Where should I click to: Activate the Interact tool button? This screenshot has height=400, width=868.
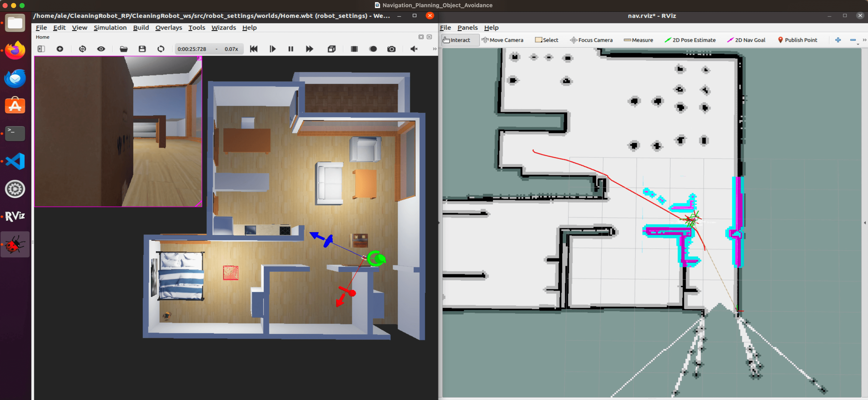click(x=460, y=40)
